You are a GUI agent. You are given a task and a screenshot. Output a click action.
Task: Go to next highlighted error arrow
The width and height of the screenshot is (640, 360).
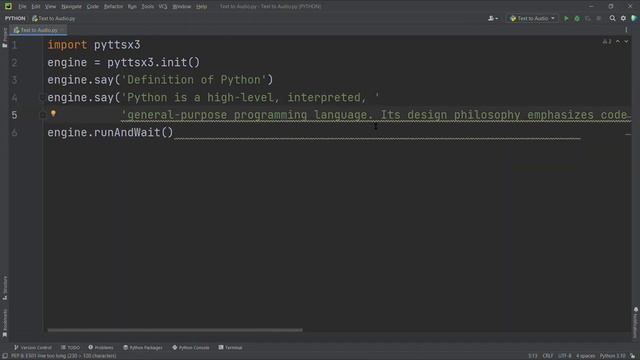coord(626,42)
